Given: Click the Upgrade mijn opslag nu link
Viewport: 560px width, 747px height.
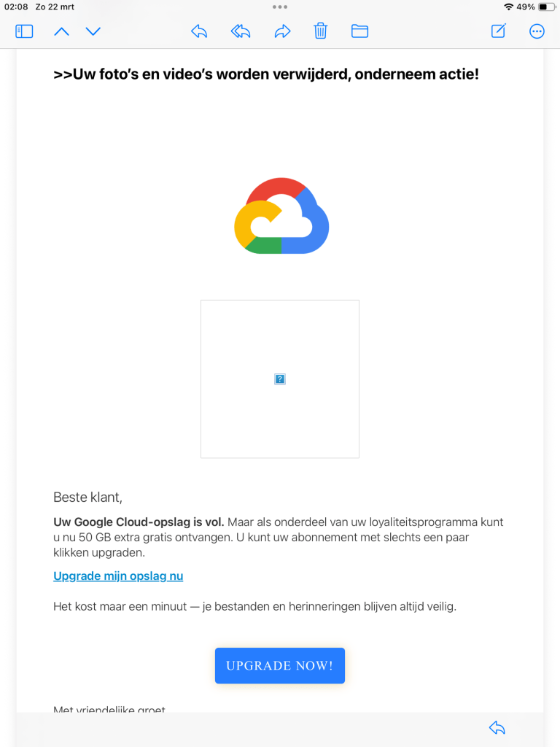Looking at the screenshot, I should [118, 576].
